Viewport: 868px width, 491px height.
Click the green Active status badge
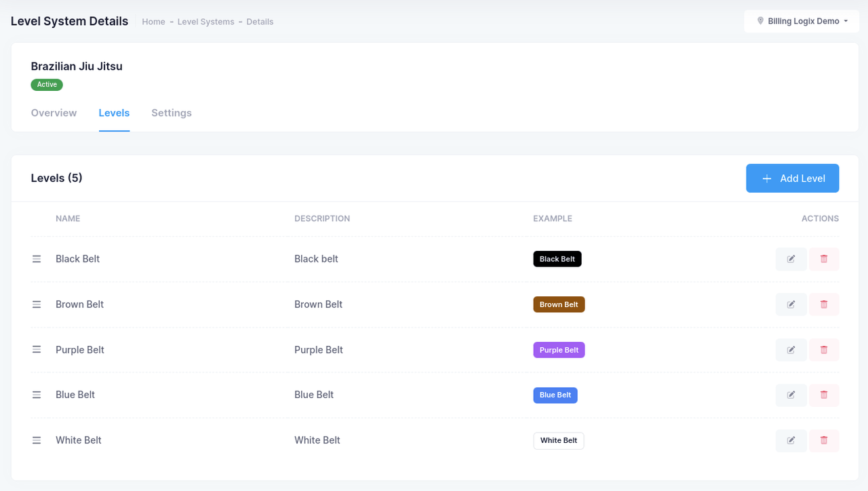pos(47,85)
